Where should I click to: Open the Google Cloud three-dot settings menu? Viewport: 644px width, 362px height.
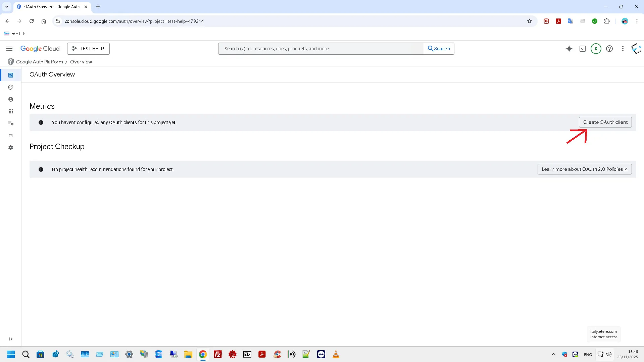623,49
